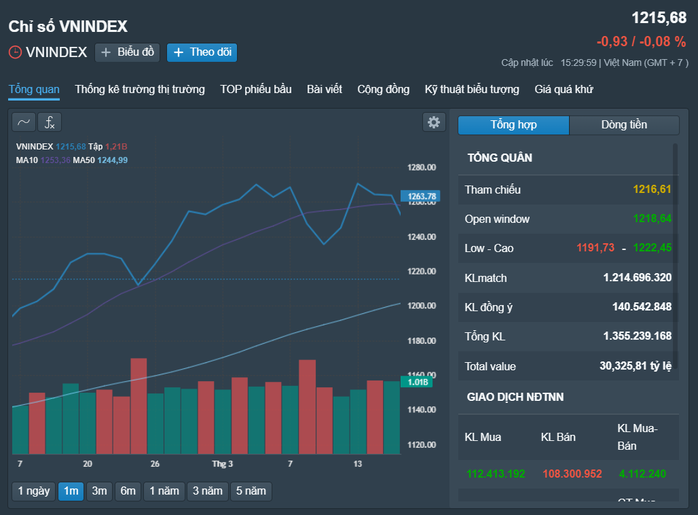698x515 pixels.
Task: Open the TOP phiếu bầu tab
Action: click(x=256, y=89)
